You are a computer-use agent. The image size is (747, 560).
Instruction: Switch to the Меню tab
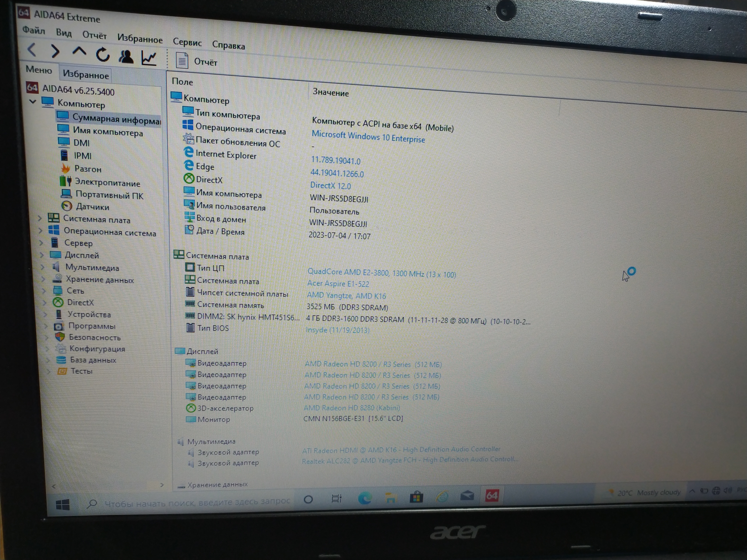click(39, 70)
